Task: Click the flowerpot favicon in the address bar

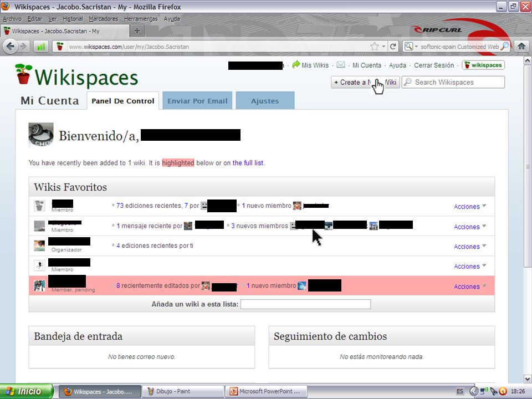Action: click(60, 47)
